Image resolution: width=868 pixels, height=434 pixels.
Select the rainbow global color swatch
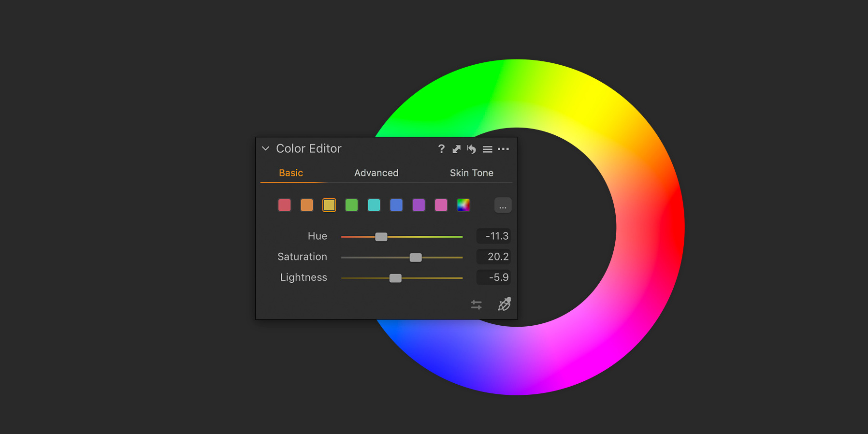[x=463, y=205]
